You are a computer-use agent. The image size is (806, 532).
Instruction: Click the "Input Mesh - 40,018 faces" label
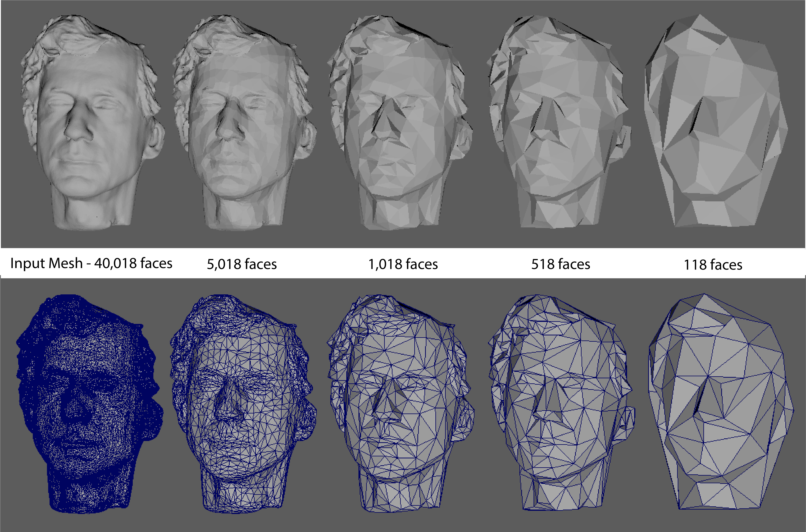coord(91,263)
